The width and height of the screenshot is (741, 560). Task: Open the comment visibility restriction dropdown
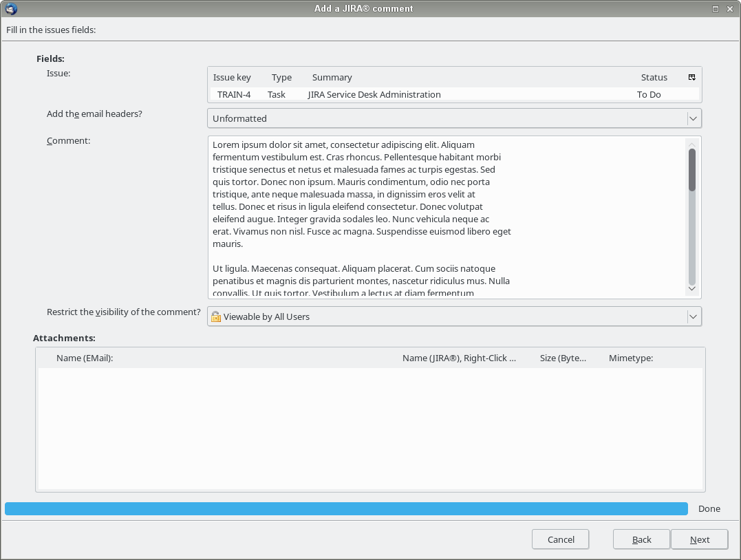point(455,316)
